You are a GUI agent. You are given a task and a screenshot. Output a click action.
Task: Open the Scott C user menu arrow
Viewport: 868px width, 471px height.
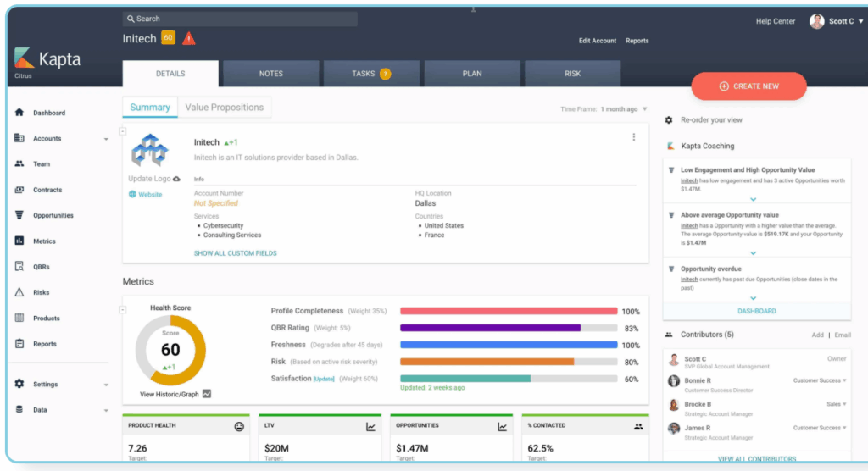861,21
